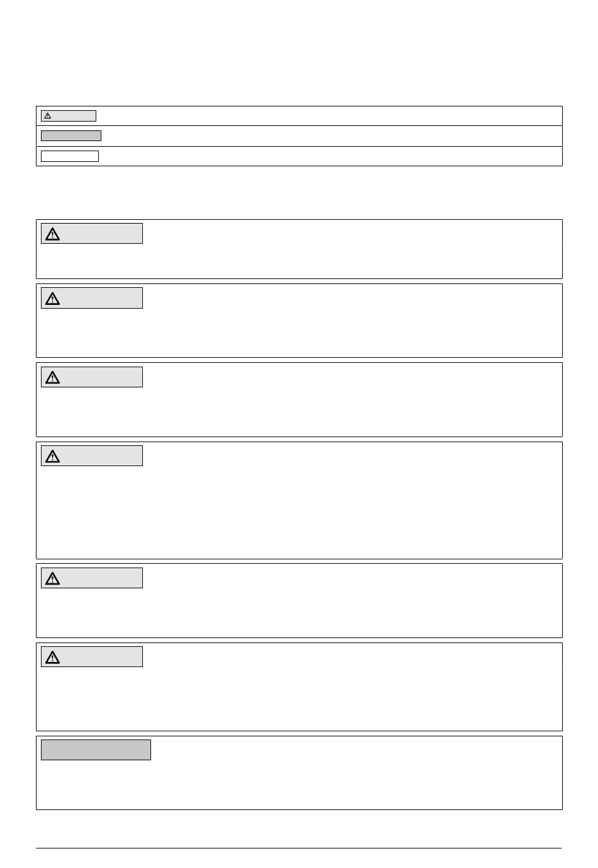The height and width of the screenshot is (868, 598).
Task: Click the empty body area of the third warning box
Action: 299,411
